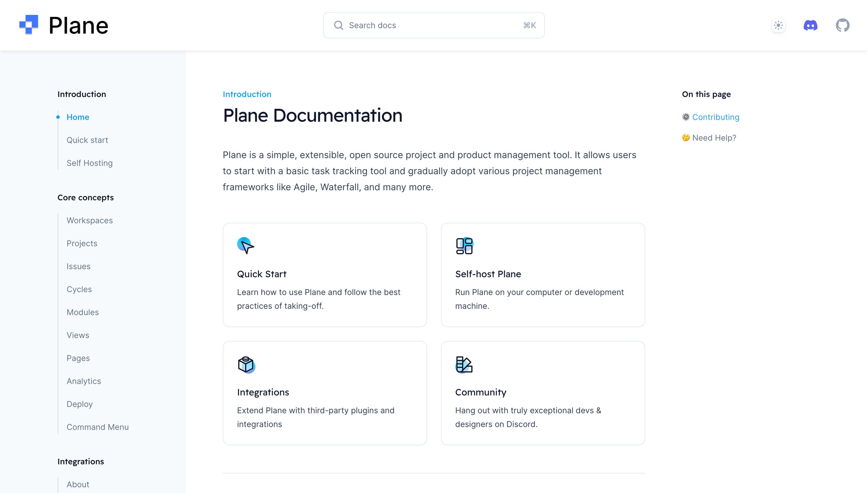
Task: Open Pages in the sidebar
Action: coord(78,358)
